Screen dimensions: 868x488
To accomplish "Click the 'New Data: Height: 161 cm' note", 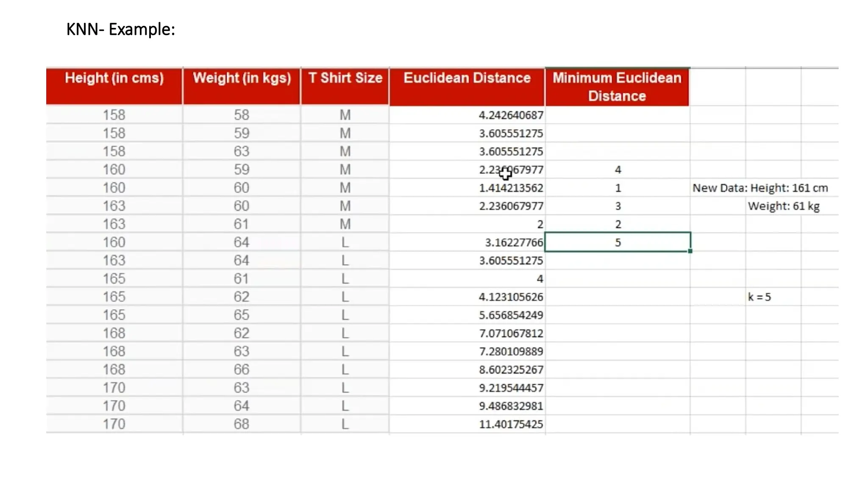I will point(760,188).
